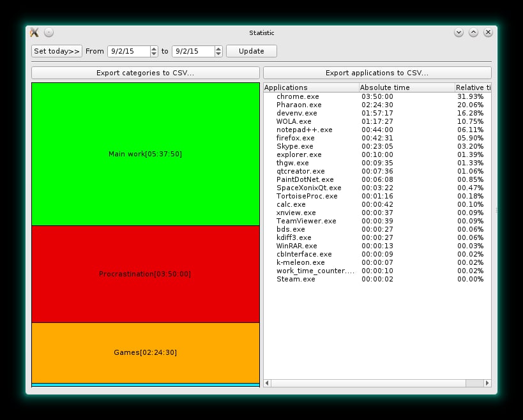Viewport: 523px width, 420px height.
Task: Select the PaintDotNet.exe row
Action: (x=377, y=179)
